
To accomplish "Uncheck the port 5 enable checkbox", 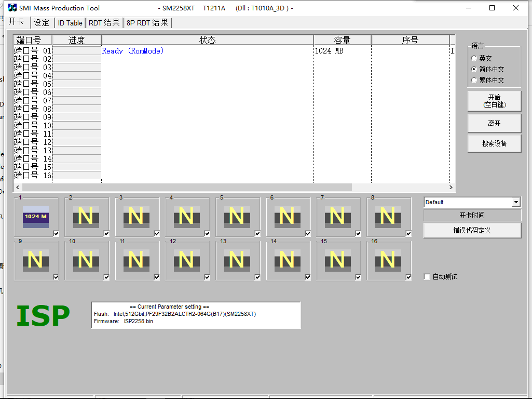I will [x=257, y=233].
